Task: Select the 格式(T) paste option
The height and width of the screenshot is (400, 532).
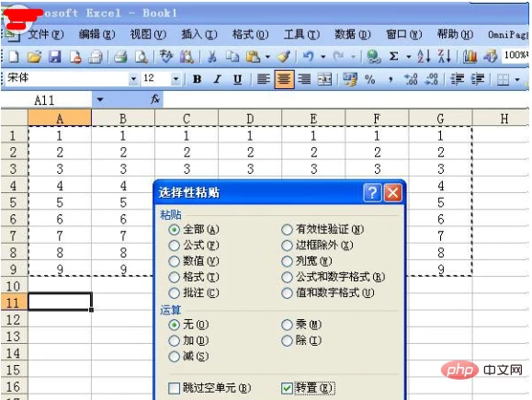Action: tap(174, 278)
